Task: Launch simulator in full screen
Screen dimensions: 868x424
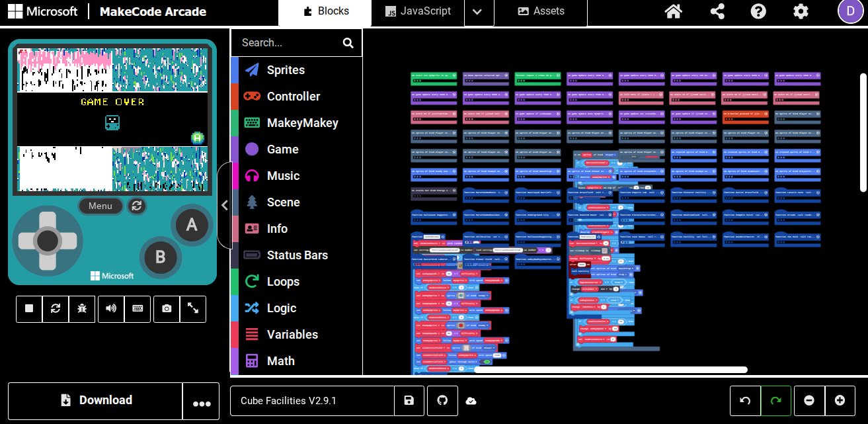Action: pyautogui.click(x=193, y=309)
